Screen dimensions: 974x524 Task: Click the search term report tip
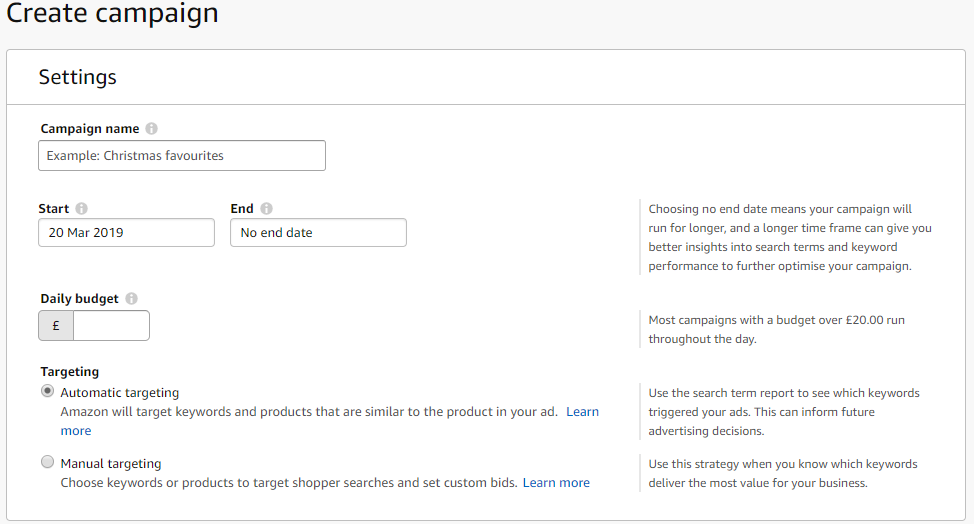point(784,412)
